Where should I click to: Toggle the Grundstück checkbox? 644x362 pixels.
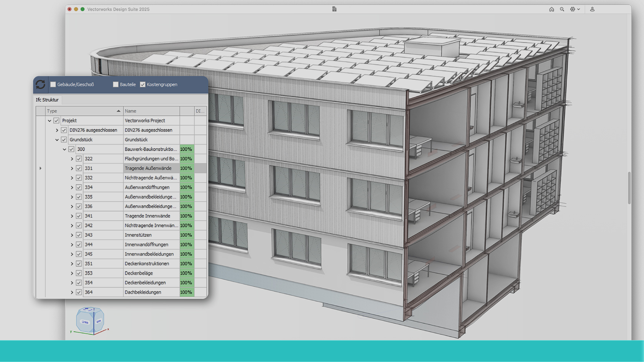point(64,140)
